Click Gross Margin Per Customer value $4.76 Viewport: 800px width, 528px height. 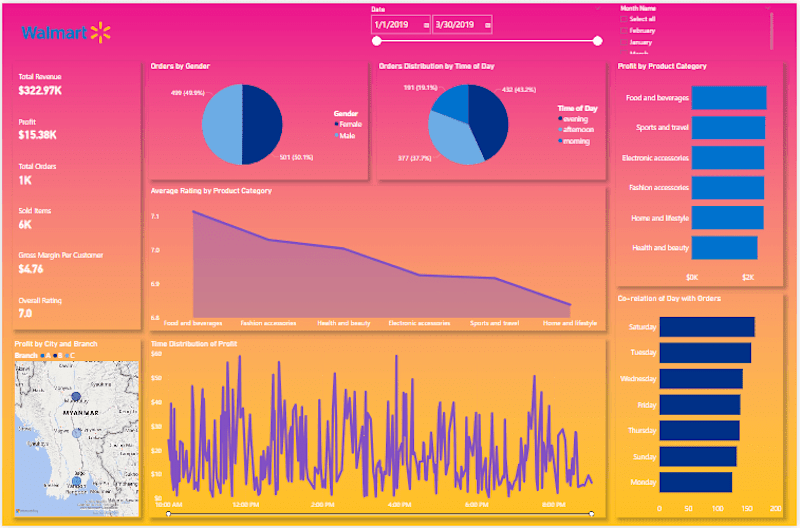tap(31, 269)
